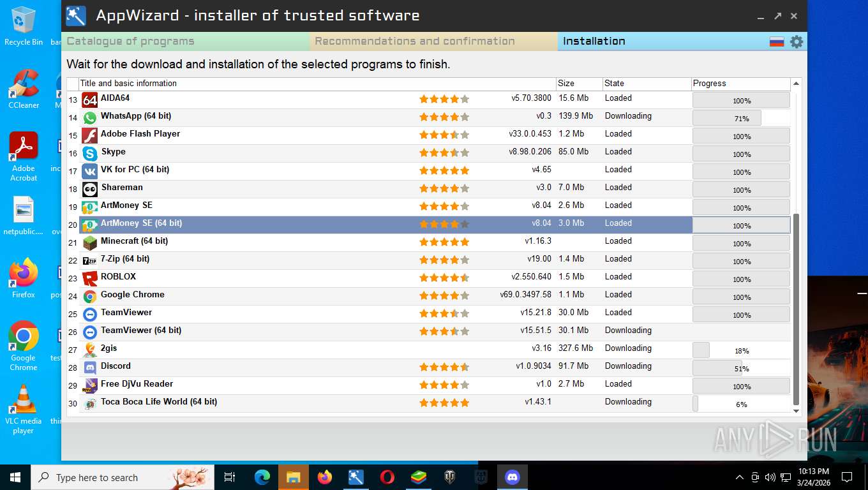This screenshot has width=868, height=490.
Task: Sort list by the State column
Action: 647,84
